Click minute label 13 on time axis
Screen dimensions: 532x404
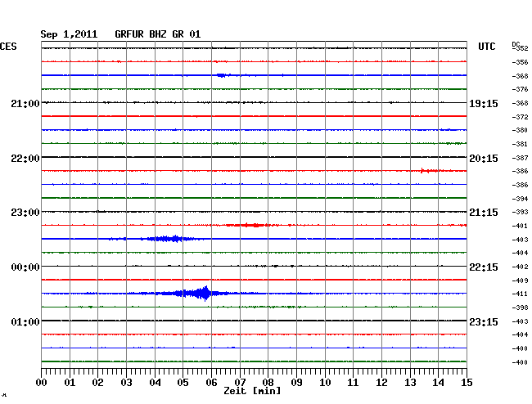(410, 382)
